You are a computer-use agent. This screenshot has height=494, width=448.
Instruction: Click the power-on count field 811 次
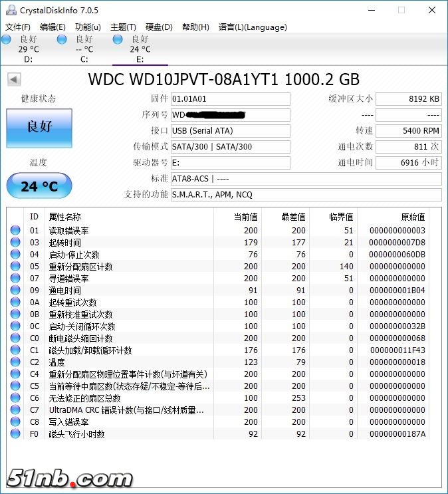click(409, 147)
